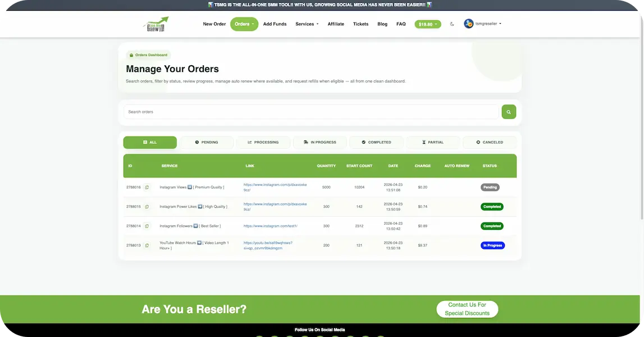644x337 pixels.
Task: Filter orders by Processing status
Action: point(263,142)
